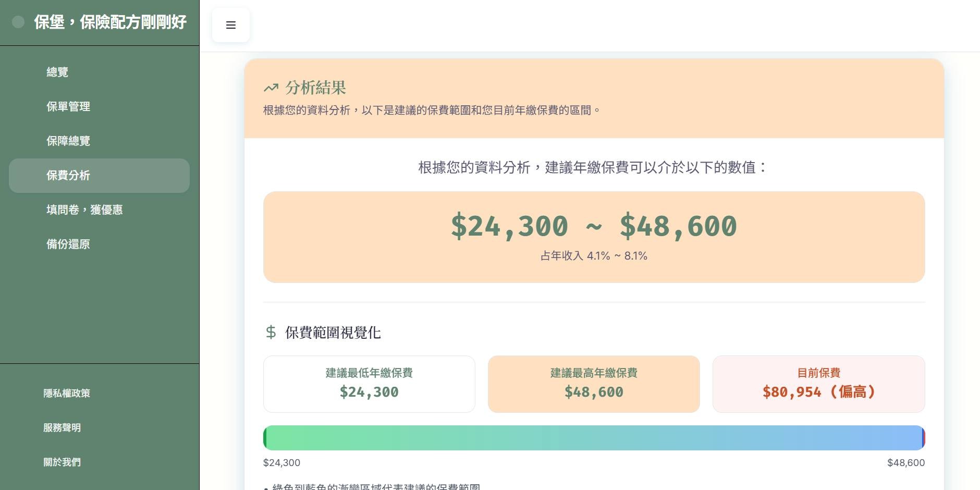Navigate to 備份還原 in sidebar

(x=68, y=244)
